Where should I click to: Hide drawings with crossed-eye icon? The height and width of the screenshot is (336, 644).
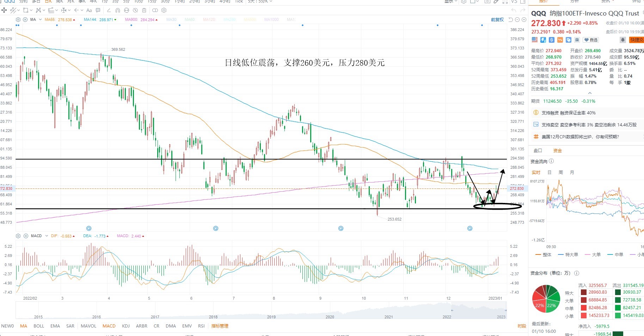point(135,10)
